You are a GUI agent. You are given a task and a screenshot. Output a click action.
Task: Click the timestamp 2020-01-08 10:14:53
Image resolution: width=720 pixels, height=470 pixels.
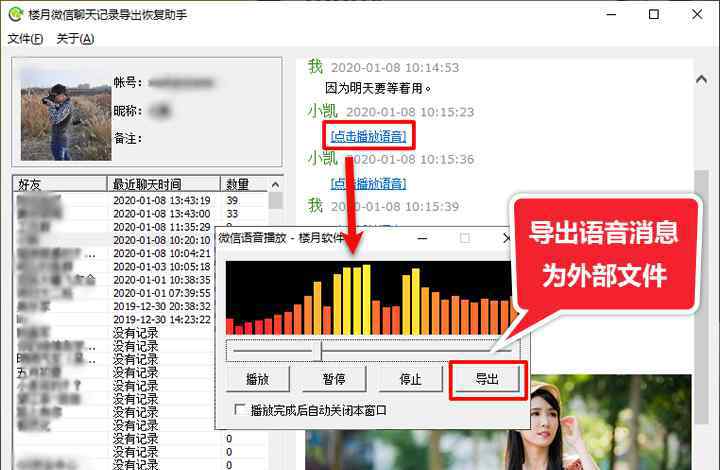click(x=395, y=68)
